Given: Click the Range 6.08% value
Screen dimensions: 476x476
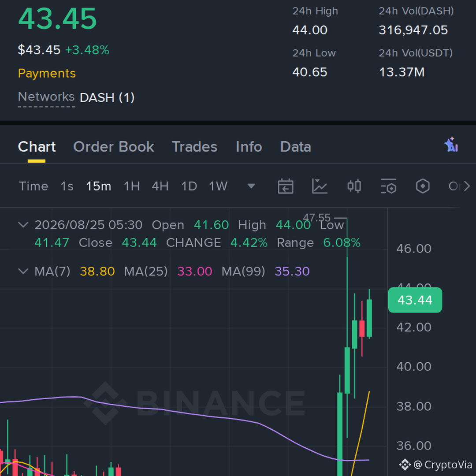Looking at the screenshot, I should click(342, 243).
